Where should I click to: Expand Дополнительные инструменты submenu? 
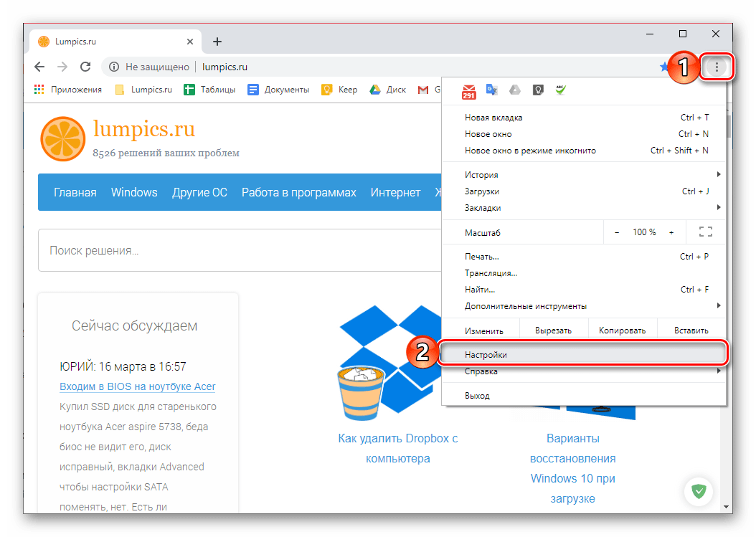coord(584,306)
